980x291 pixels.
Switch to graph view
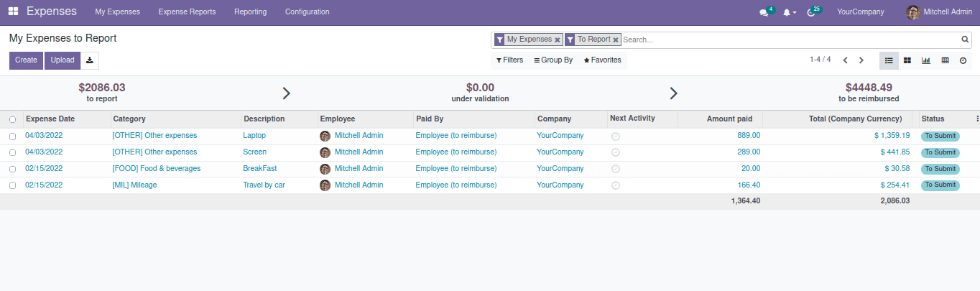coord(926,60)
